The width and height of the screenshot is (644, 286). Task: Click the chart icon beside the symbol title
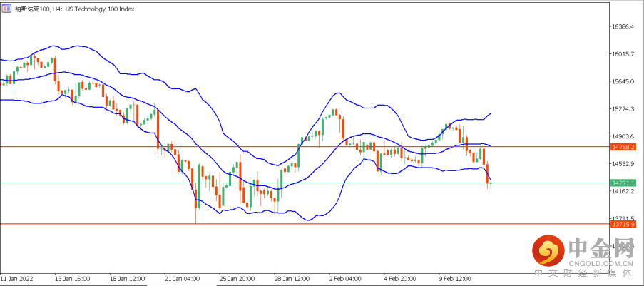[7, 9]
